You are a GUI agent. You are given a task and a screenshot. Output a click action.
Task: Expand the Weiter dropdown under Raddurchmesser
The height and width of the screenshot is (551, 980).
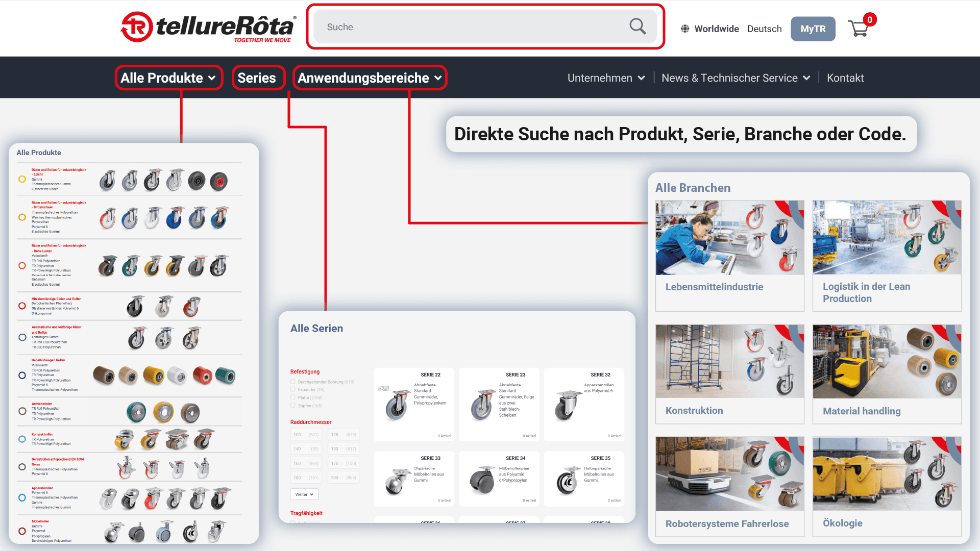tap(304, 494)
